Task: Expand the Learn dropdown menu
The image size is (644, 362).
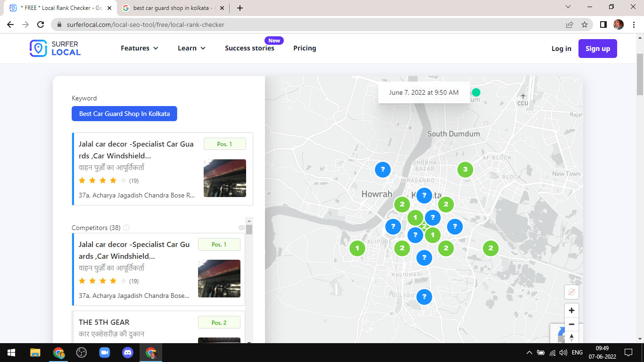Action: pos(191,48)
